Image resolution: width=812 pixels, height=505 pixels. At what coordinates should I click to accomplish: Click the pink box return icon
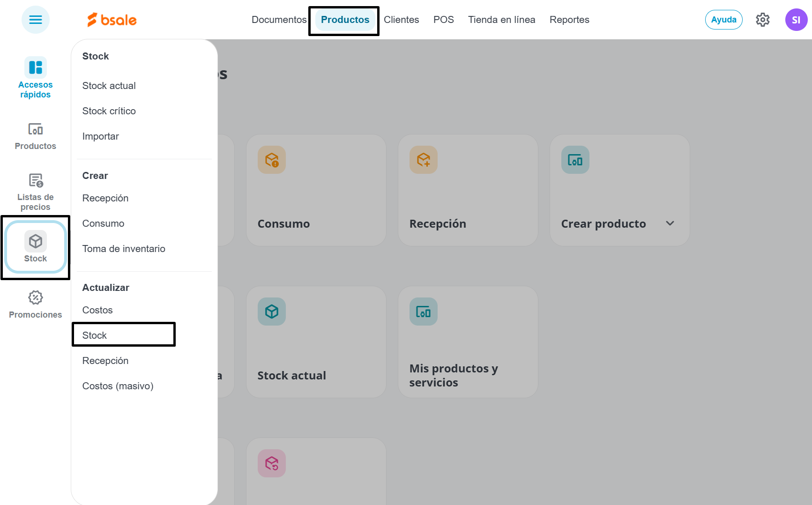point(272,463)
